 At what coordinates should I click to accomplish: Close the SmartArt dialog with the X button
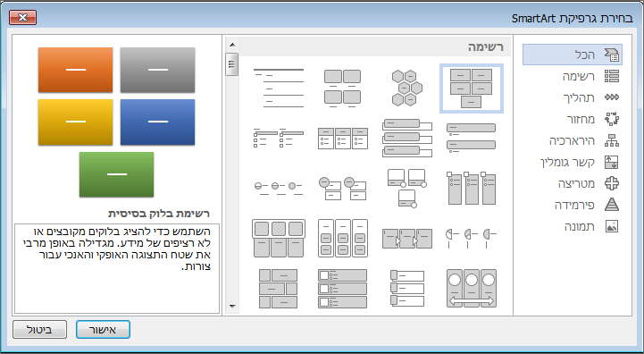[x=23, y=18]
